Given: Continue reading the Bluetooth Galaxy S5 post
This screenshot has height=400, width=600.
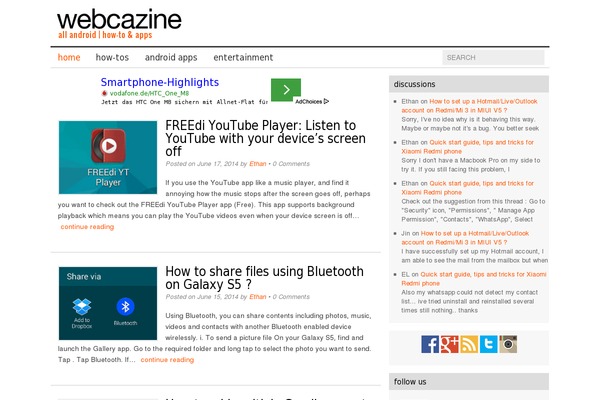Looking at the screenshot, I should 167,360.
